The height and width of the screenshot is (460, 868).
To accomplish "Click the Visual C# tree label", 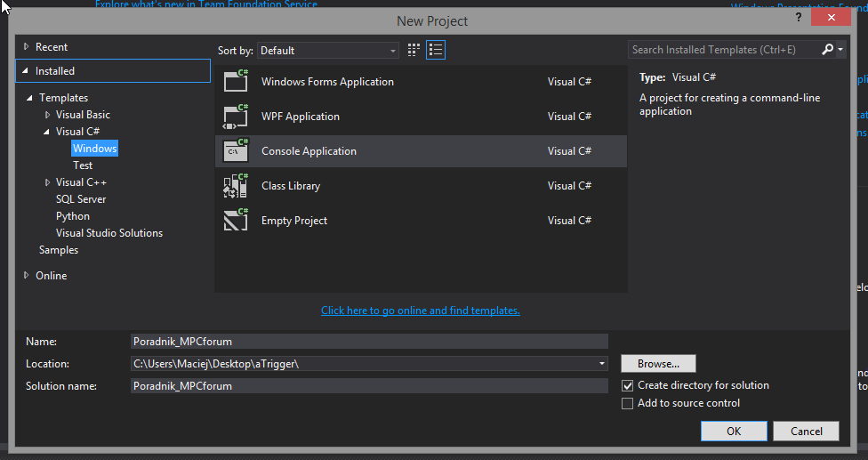I will [77, 132].
